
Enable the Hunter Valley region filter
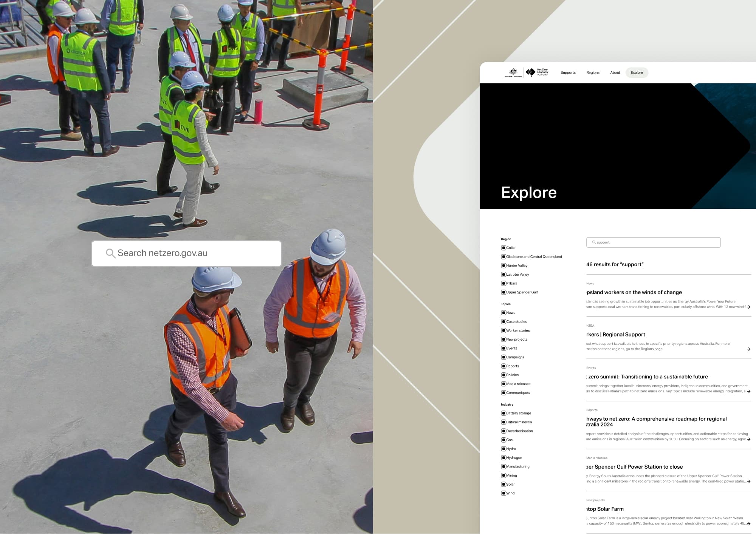coord(503,265)
